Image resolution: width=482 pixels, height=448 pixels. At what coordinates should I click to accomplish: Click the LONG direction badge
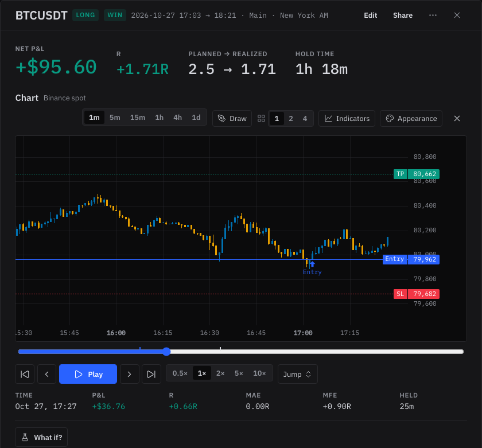point(85,15)
